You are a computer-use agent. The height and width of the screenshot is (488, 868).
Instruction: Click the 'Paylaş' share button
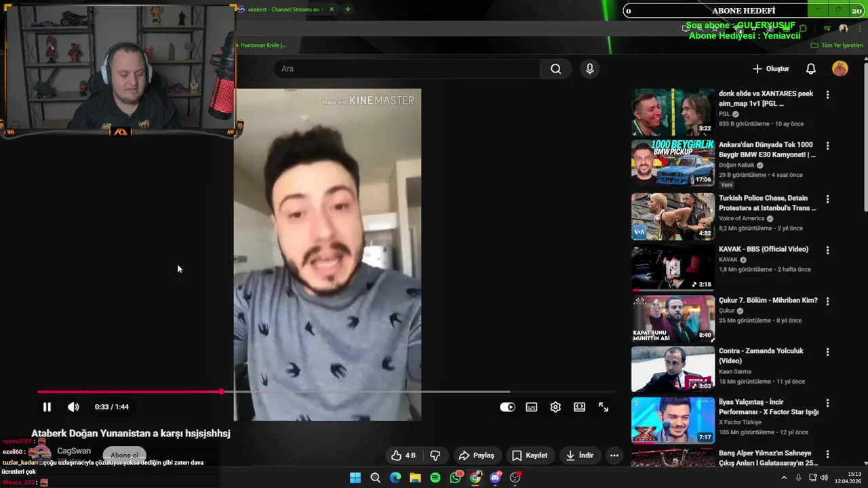[x=476, y=455]
